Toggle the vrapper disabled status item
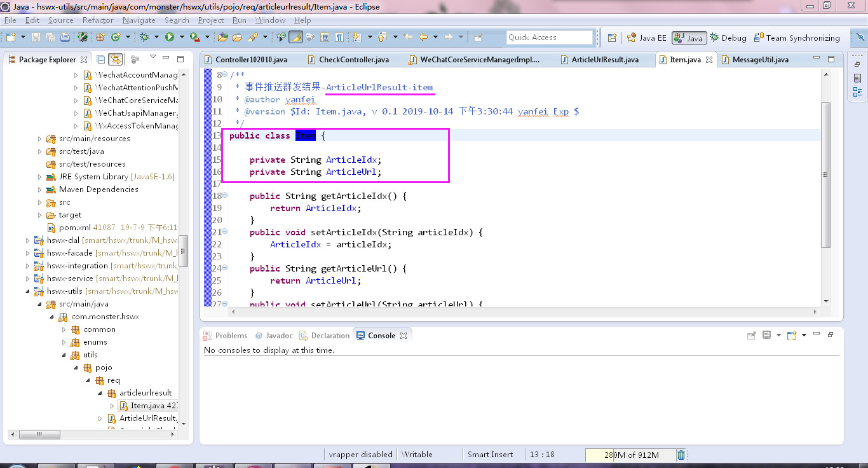 [x=360, y=455]
